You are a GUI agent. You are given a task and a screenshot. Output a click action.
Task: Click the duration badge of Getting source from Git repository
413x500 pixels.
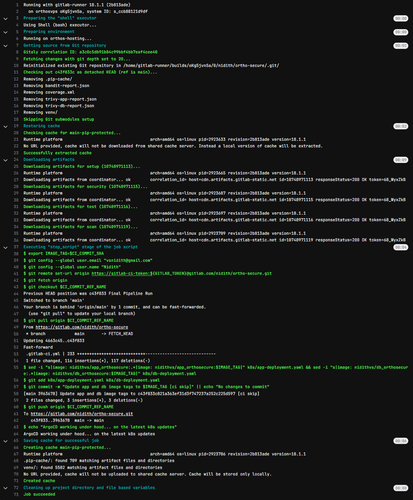point(400,46)
